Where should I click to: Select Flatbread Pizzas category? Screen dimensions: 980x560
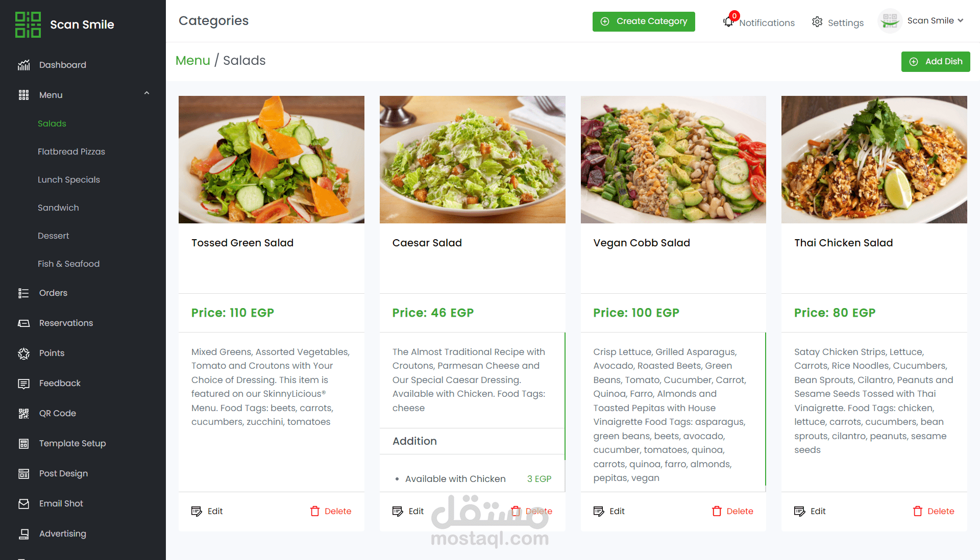click(71, 151)
